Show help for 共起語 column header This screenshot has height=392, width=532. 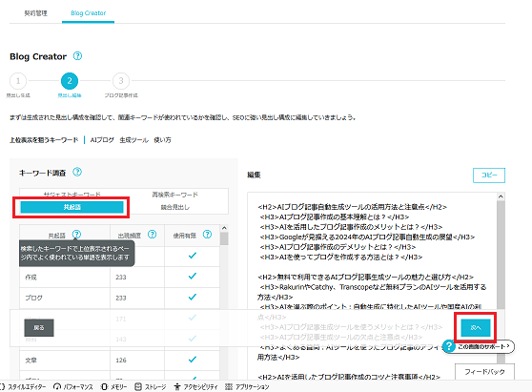pos(76,235)
